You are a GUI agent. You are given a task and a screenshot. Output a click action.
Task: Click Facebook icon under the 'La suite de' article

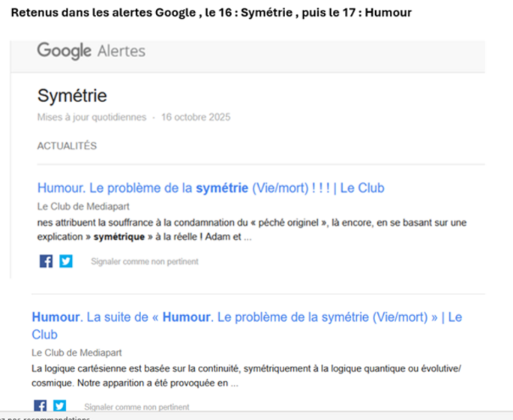coord(40,406)
